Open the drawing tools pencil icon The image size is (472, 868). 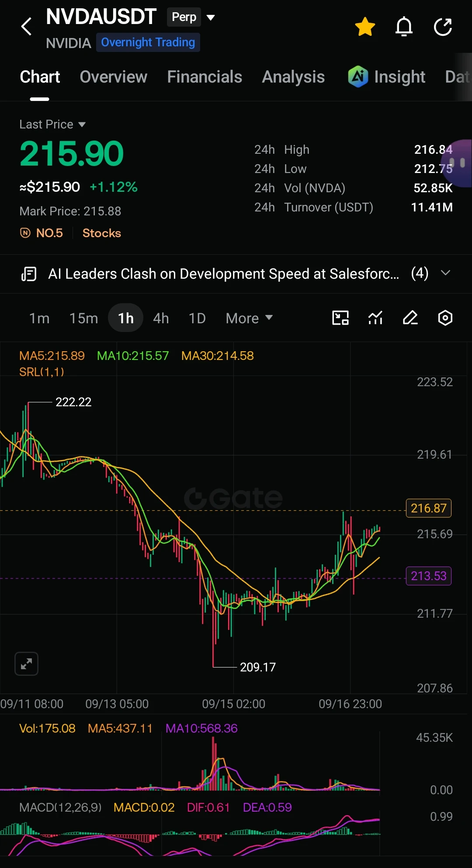point(410,318)
